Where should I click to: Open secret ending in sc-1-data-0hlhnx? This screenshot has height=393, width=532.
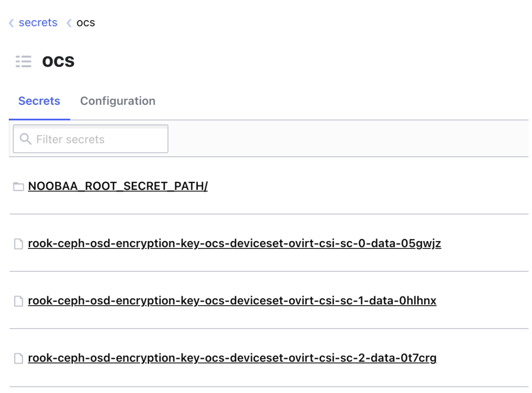point(232,301)
